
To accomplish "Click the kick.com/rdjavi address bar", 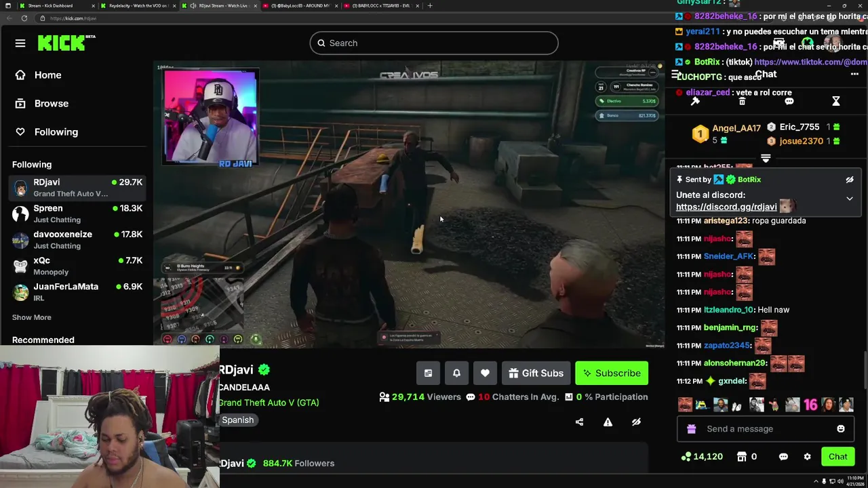I will [x=73, y=18].
